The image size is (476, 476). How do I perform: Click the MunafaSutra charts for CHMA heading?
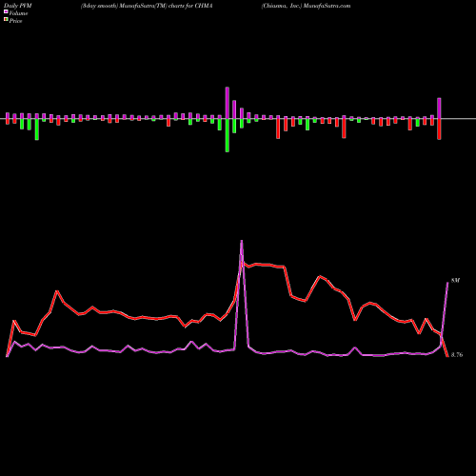click(147, 6)
